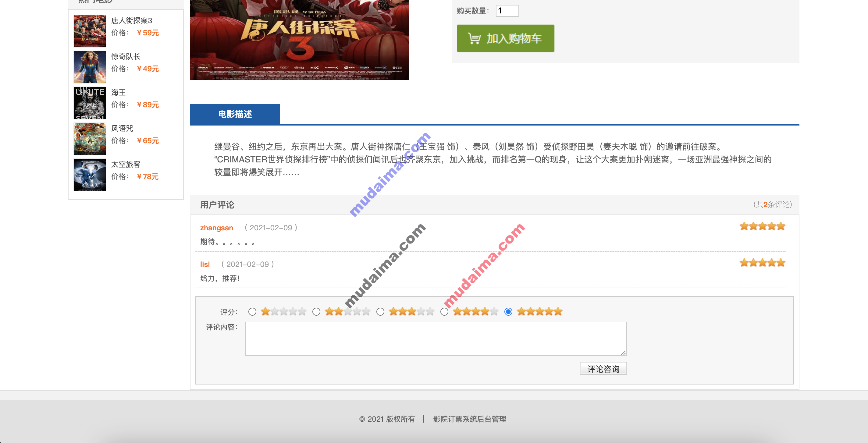This screenshot has height=443, width=868.
Task: Click the 购买数量 quantity input field
Action: click(507, 11)
